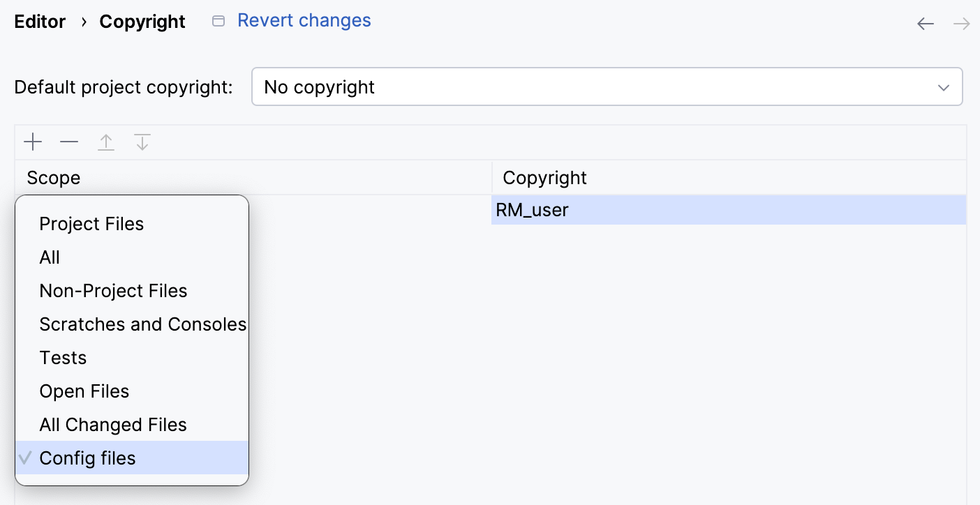Viewport: 980px width, 505px height.
Task: Click the Move Up arrow icon
Action: (x=105, y=143)
